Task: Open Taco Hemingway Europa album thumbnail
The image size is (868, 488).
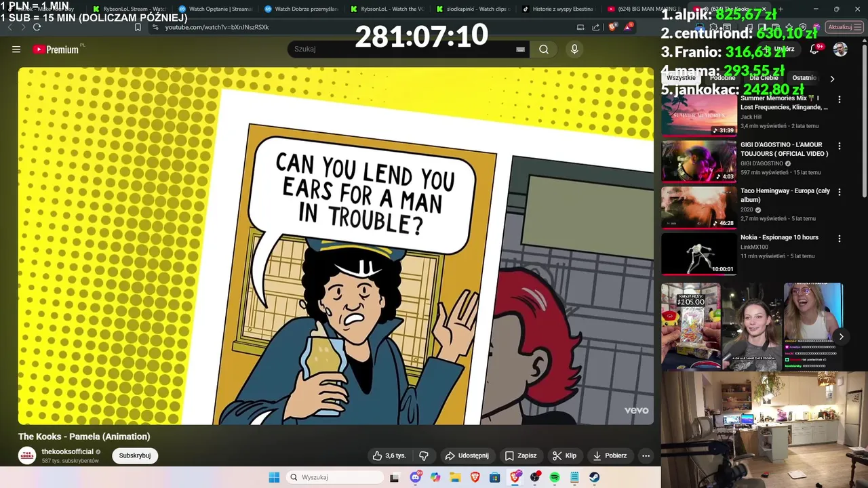Action: 698,207
